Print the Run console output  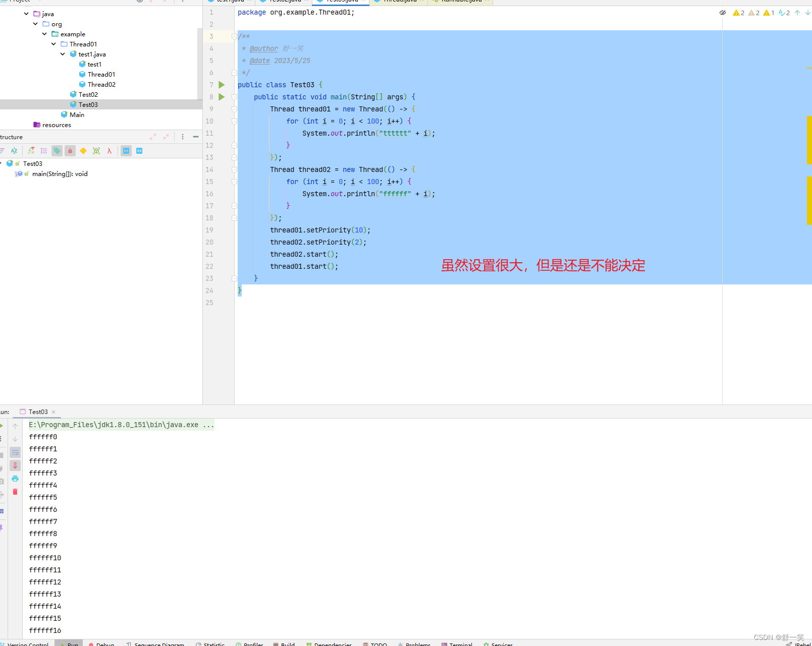pos(15,479)
